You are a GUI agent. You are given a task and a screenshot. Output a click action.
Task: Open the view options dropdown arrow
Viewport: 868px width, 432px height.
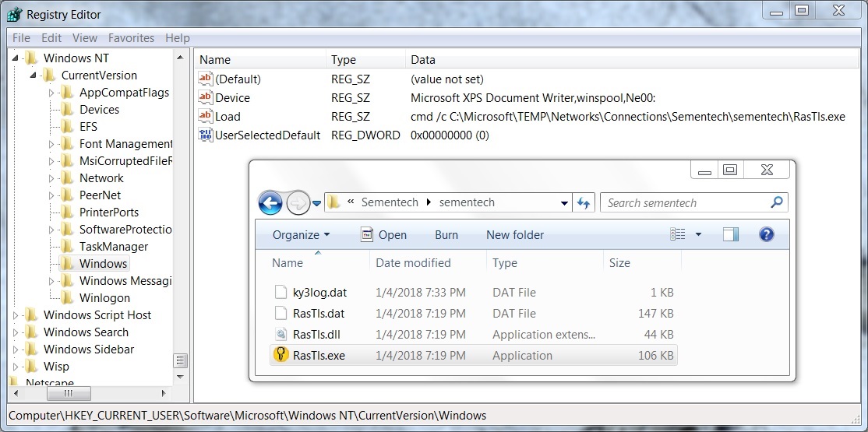tap(698, 234)
